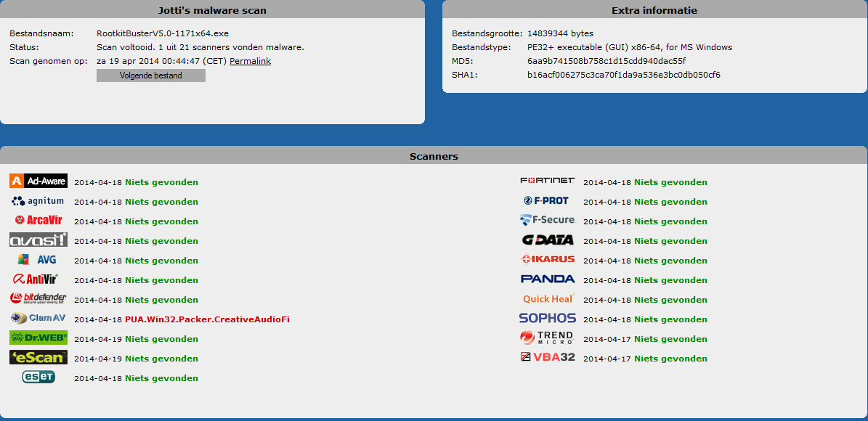This screenshot has height=421, width=868.
Task: Click the F-PROT scanner logo
Action: click(545, 201)
